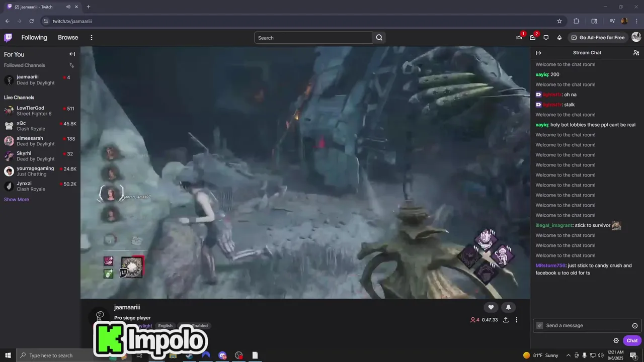This screenshot has width=644, height=362.
Task: Open the Twitch user avatar menu
Action: (636, 37)
